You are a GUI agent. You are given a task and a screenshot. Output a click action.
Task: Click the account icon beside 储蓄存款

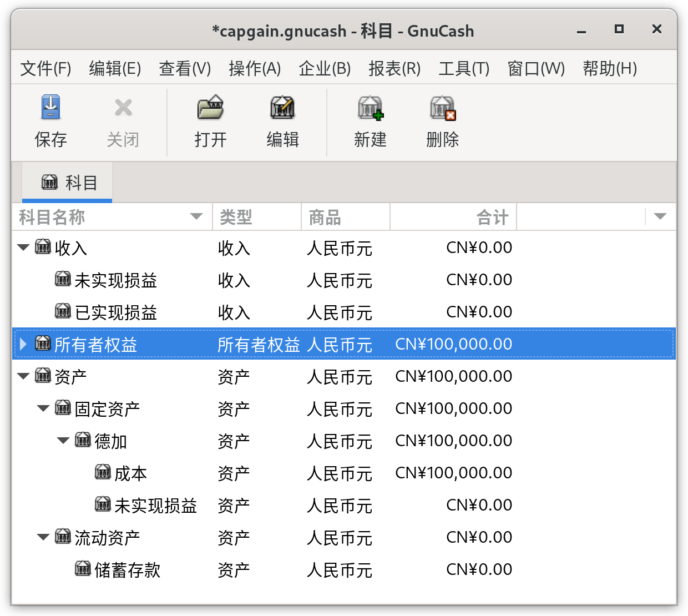(x=83, y=568)
